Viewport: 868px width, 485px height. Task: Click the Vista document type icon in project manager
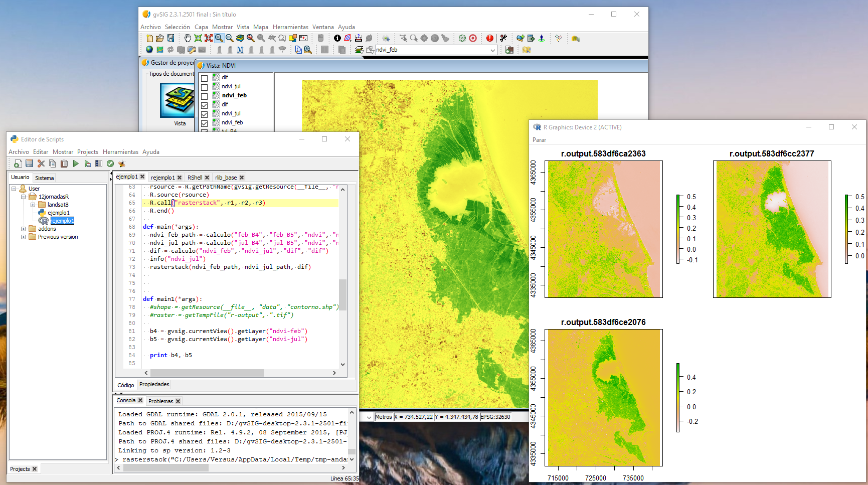(x=177, y=100)
